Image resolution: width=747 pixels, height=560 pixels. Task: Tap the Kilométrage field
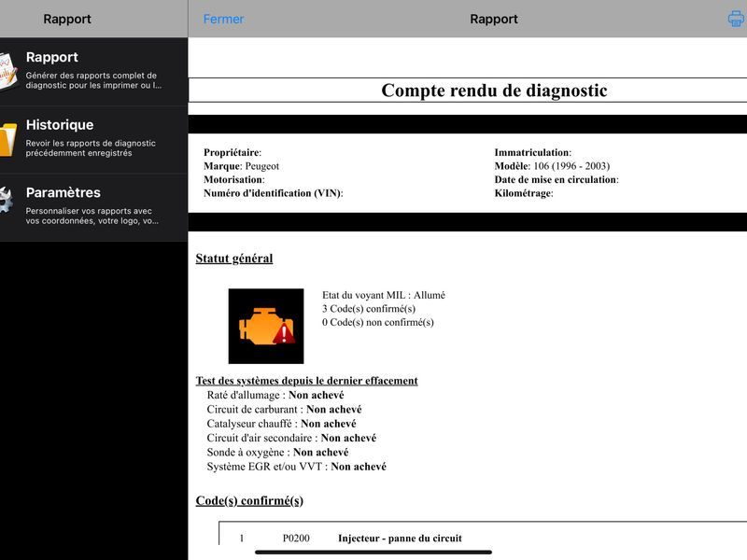pyautogui.click(x=524, y=193)
